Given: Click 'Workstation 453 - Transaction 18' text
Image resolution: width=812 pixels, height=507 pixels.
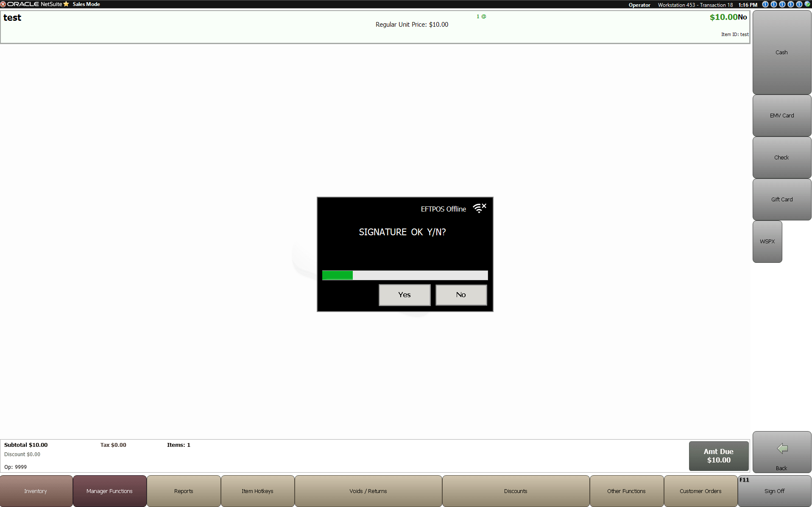Looking at the screenshot, I should tap(695, 5).
